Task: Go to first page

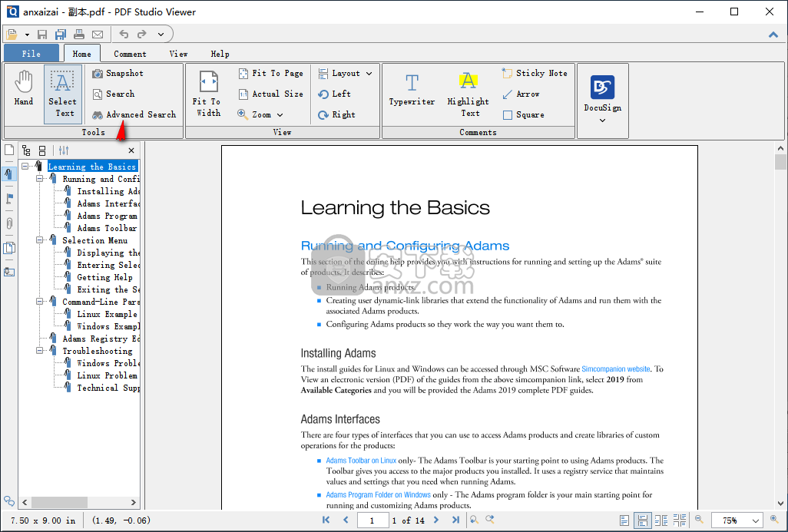Action: [x=326, y=520]
